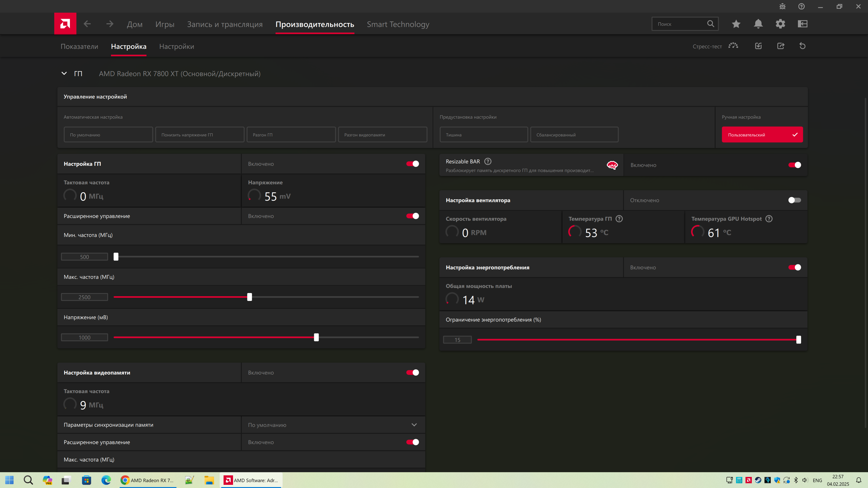Click the Поиск search field
868x488 pixels.
coord(680,24)
